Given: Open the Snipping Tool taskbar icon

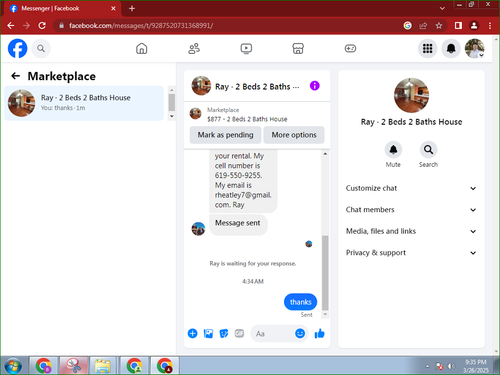Looking at the screenshot, I should click(74, 366).
